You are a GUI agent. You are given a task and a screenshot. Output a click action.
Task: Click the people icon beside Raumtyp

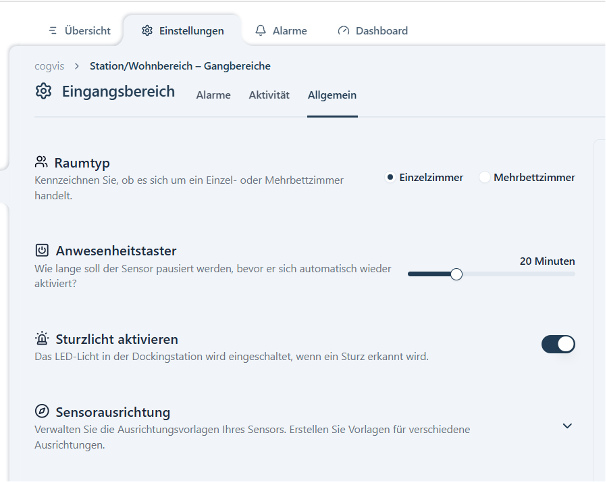(41, 162)
